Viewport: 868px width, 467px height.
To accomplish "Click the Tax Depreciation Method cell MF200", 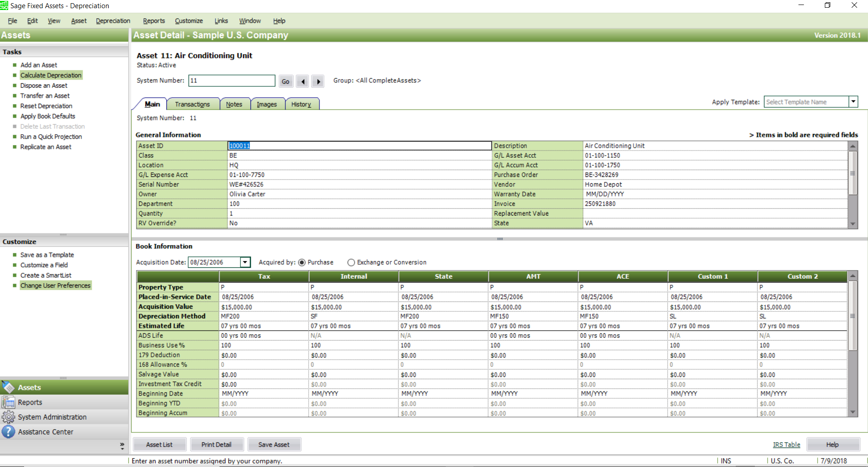I will (x=264, y=316).
